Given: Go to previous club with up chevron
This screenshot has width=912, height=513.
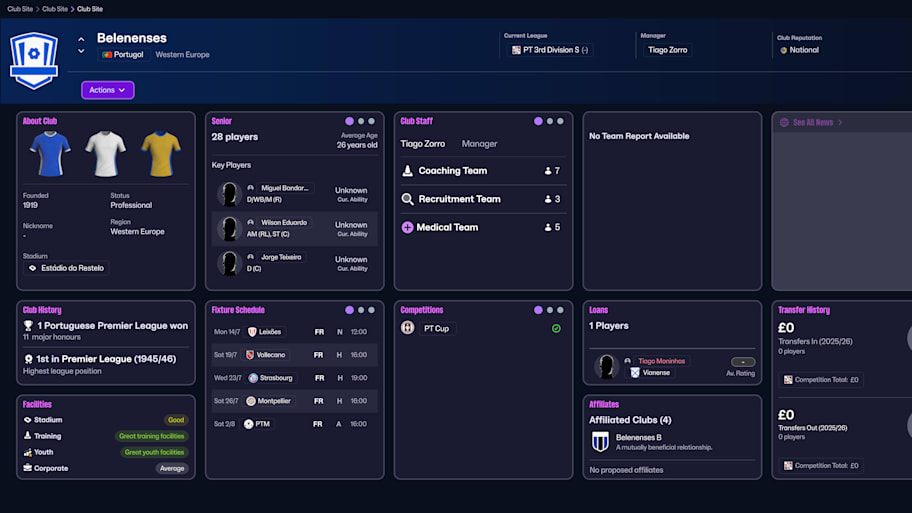Looking at the screenshot, I should 81,40.
